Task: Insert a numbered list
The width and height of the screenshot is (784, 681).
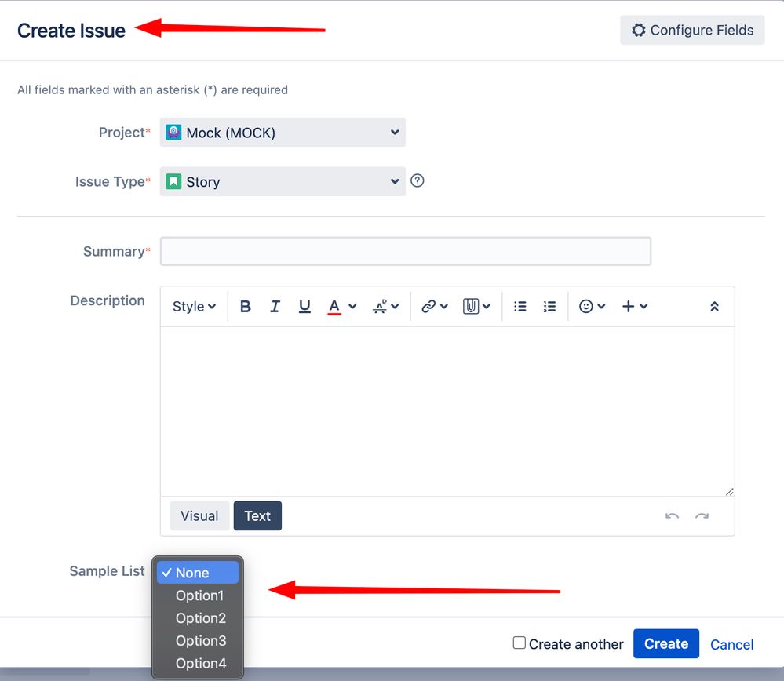Action: coord(549,306)
